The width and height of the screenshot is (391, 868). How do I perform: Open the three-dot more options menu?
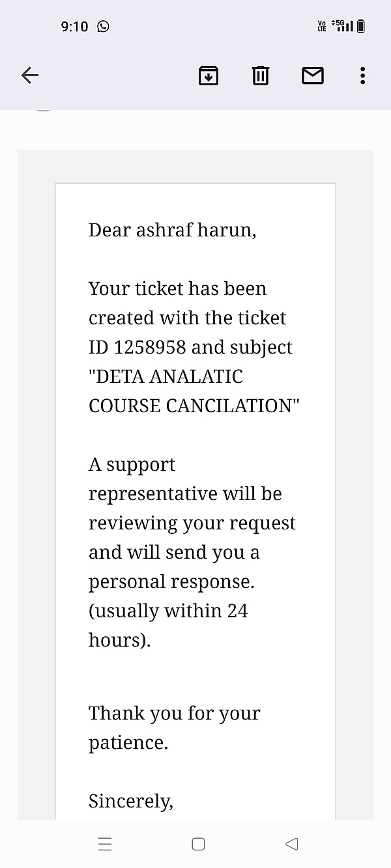pyautogui.click(x=362, y=76)
